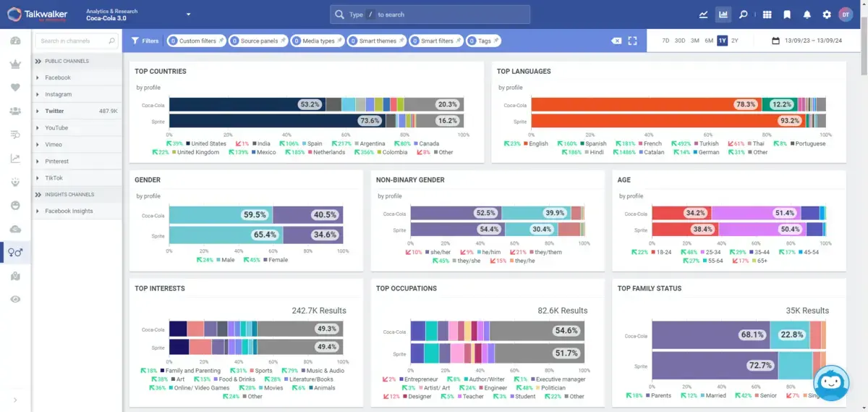
Task: Switch time range to 6M
Action: (x=708, y=41)
